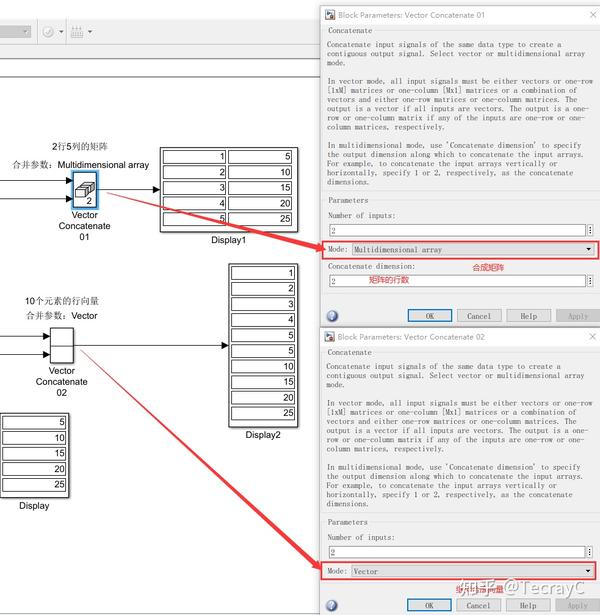Click the 'Concatenate dimension:' label
Viewport: 600px width, 615px height.
tap(371, 266)
